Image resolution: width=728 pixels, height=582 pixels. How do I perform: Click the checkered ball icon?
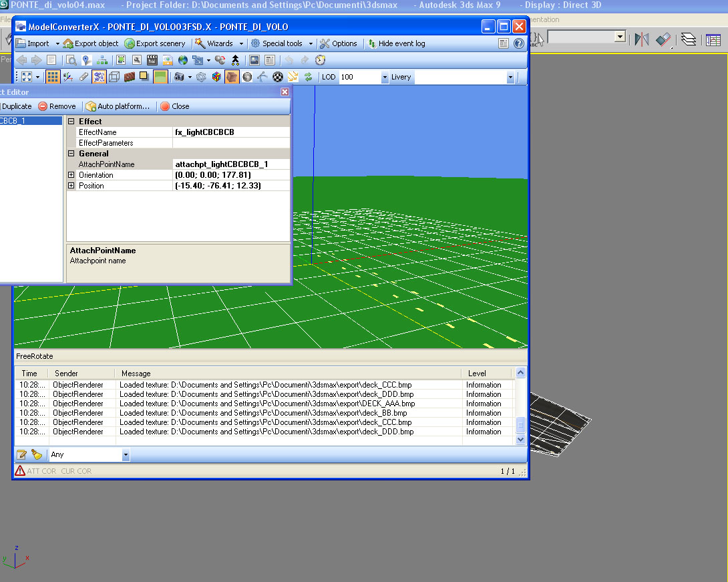coord(277,77)
